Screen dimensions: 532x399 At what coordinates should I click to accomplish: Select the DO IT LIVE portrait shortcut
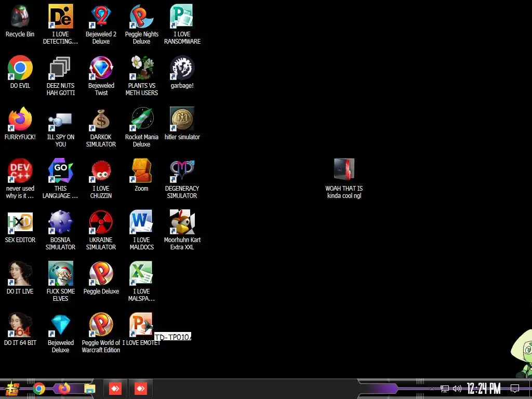point(20,273)
